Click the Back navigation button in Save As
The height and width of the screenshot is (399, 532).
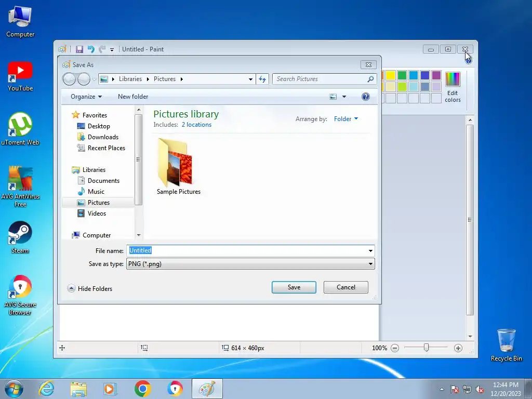69,79
